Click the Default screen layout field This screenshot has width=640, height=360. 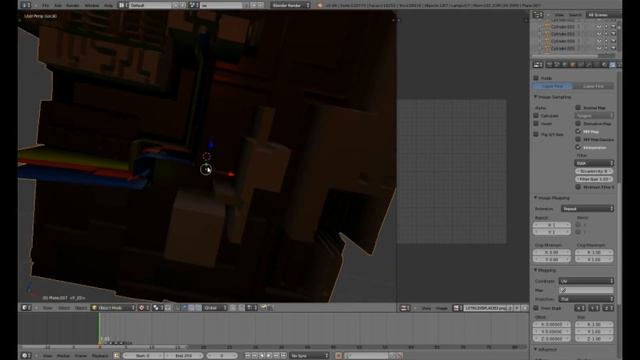point(150,5)
